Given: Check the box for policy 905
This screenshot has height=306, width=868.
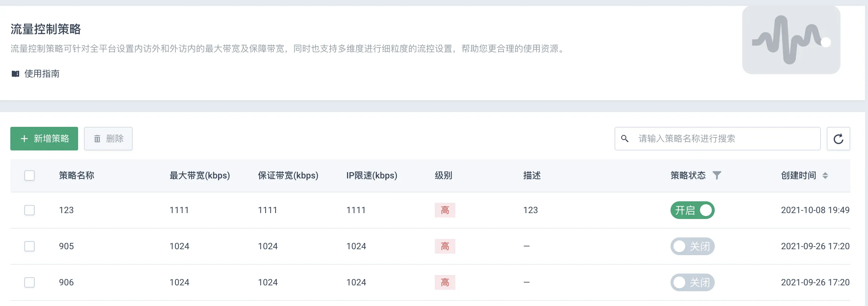Looking at the screenshot, I should pos(29,246).
